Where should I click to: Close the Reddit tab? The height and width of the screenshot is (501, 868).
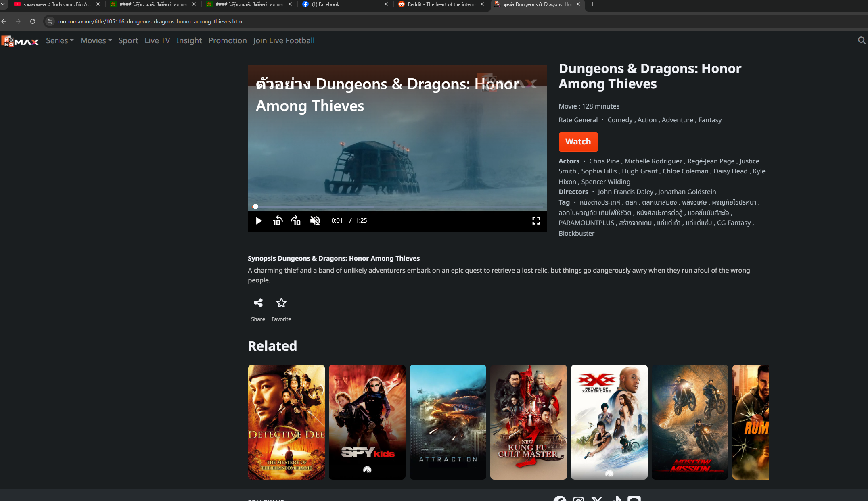click(482, 4)
